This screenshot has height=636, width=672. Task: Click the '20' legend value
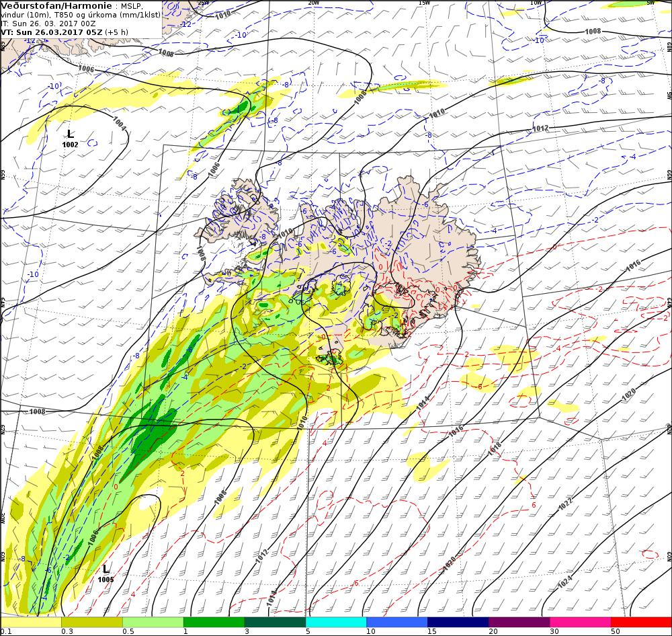point(493,631)
